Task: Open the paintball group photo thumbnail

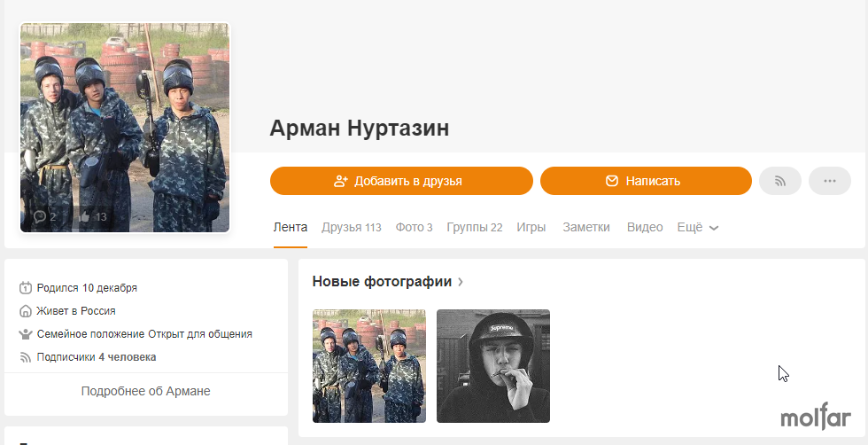Action: coord(369,366)
